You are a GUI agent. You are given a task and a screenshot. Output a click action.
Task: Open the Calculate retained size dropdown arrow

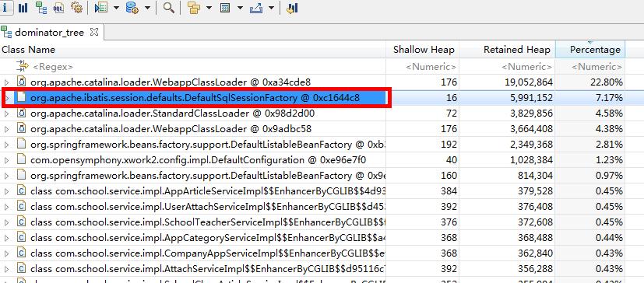click(240, 8)
